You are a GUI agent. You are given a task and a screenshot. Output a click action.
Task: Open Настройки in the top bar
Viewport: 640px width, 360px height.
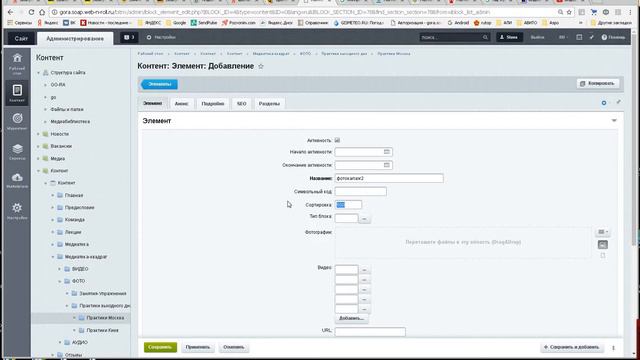tap(161, 37)
